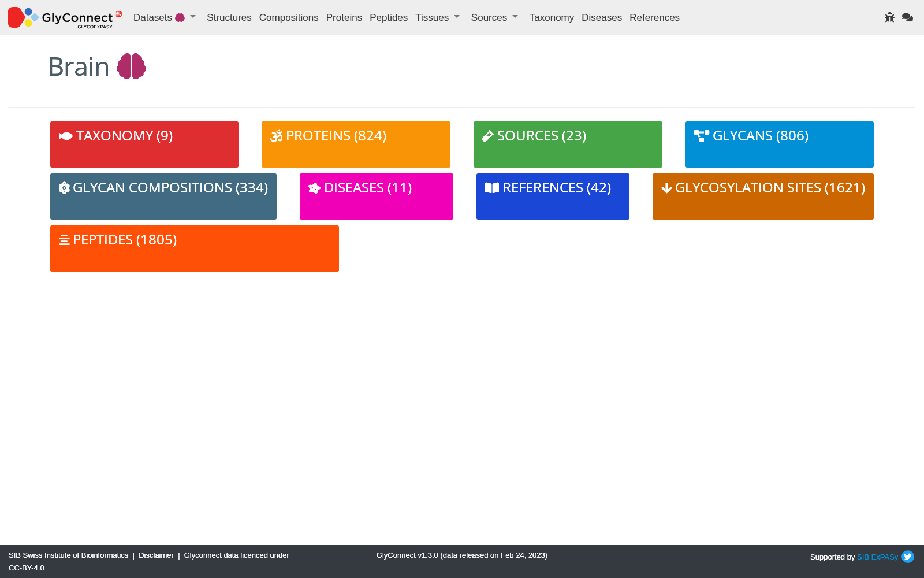The height and width of the screenshot is (578, 924).
Task: Click the brain icon beside Brain heading
Action: (x=132, y=66)
